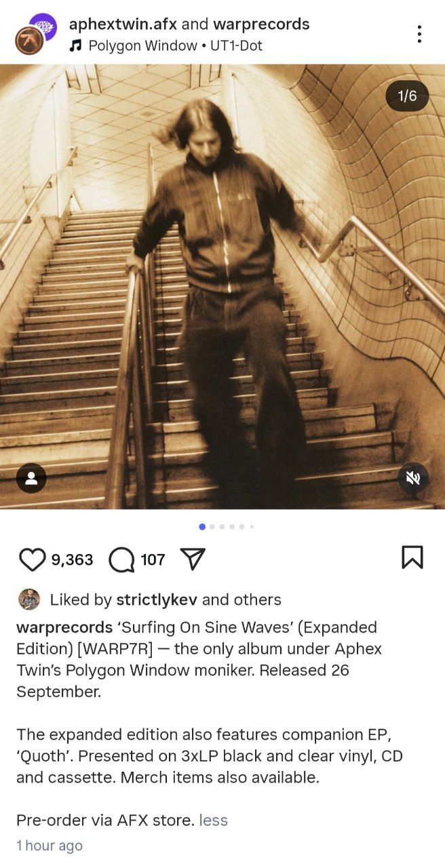The image size is (445, 868).
Task: Open the three-dot more options menu
Action: pyautogui.click(x=419, y=34)
